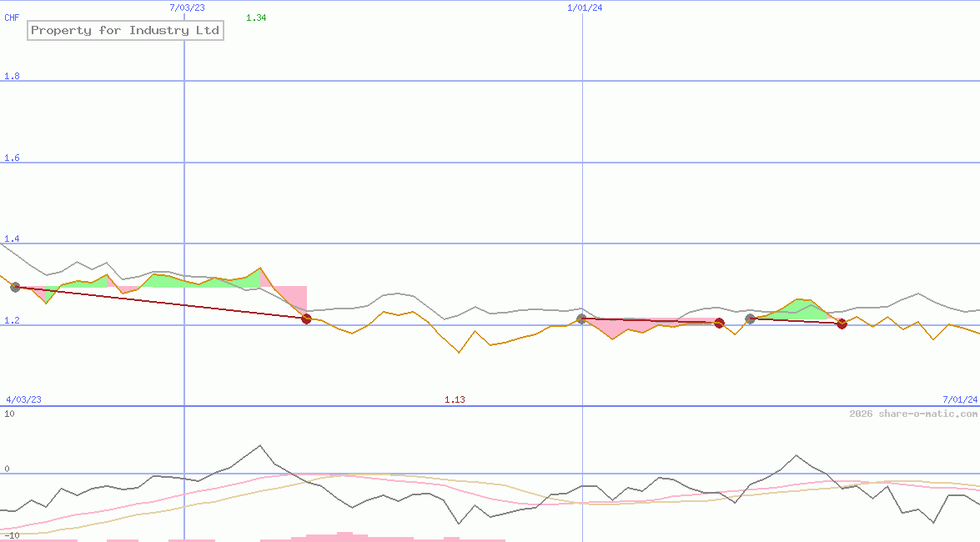Click the 1.8 price axis label
980x542 pixels.
pos(12,77)
